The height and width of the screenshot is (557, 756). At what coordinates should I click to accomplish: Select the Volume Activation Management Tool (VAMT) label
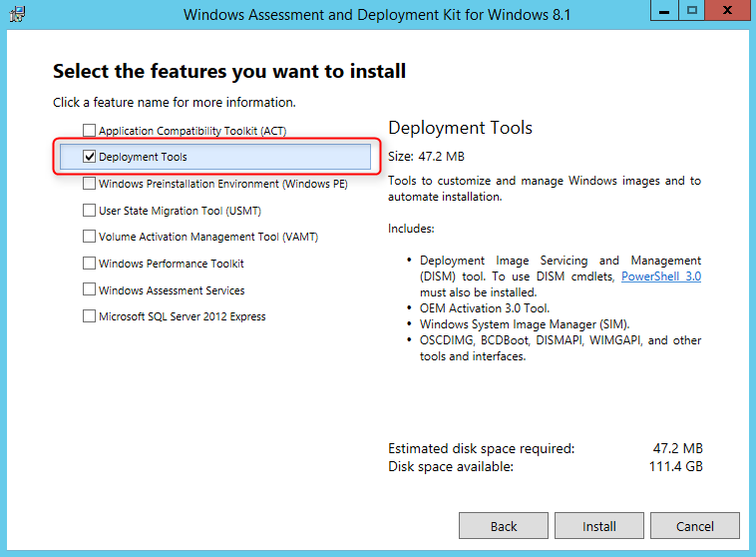208,237
